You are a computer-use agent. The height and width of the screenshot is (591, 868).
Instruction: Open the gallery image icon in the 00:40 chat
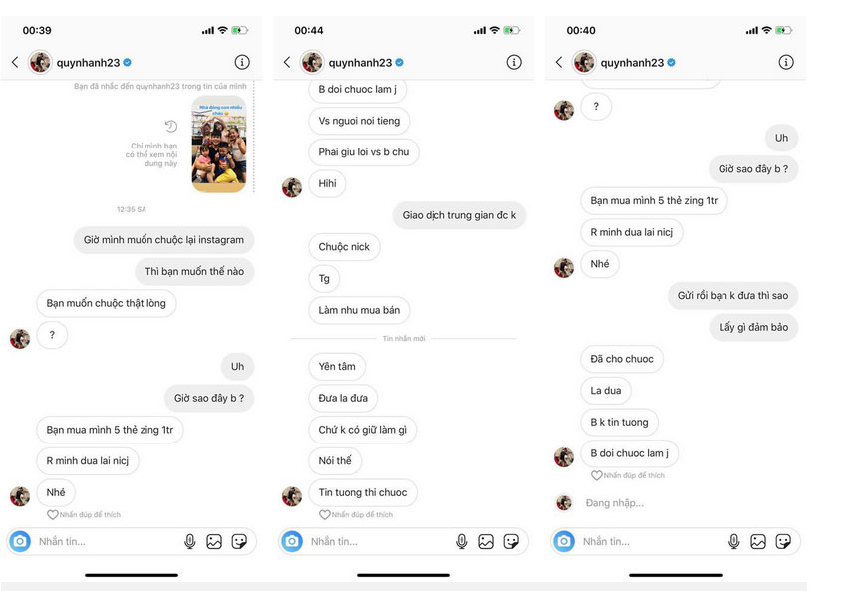coord(758,541)
